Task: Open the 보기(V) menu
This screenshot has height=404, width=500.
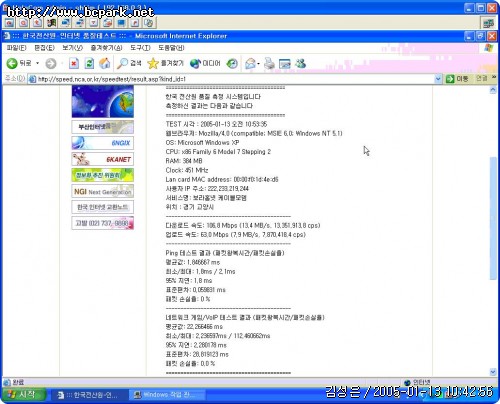Action: tap(72, 48)
